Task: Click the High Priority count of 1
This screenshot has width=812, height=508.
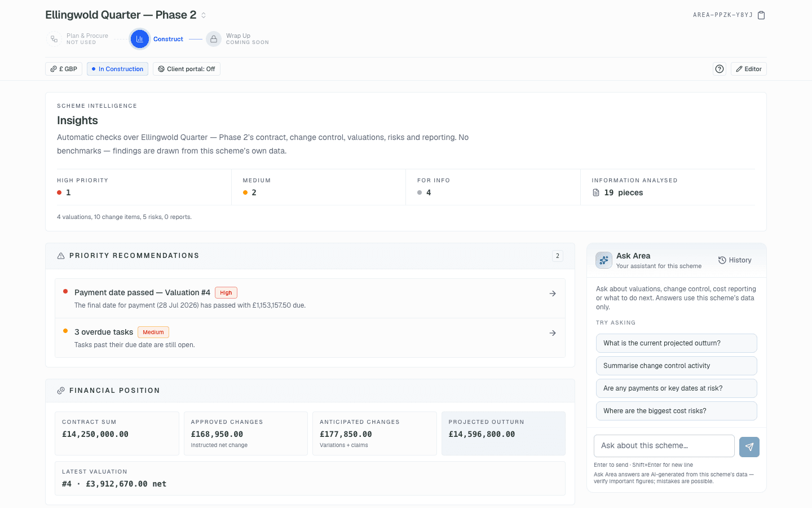Action: [68, 192]
